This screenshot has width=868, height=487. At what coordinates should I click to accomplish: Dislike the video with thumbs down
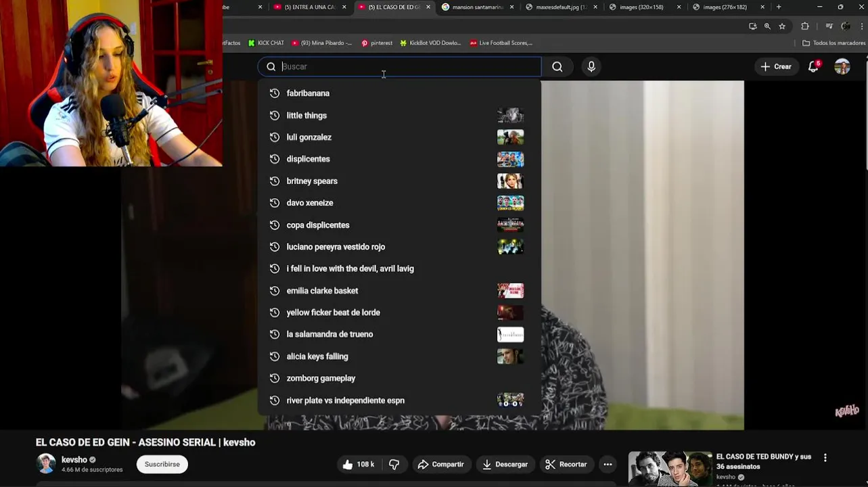click(x=394, y=464)
